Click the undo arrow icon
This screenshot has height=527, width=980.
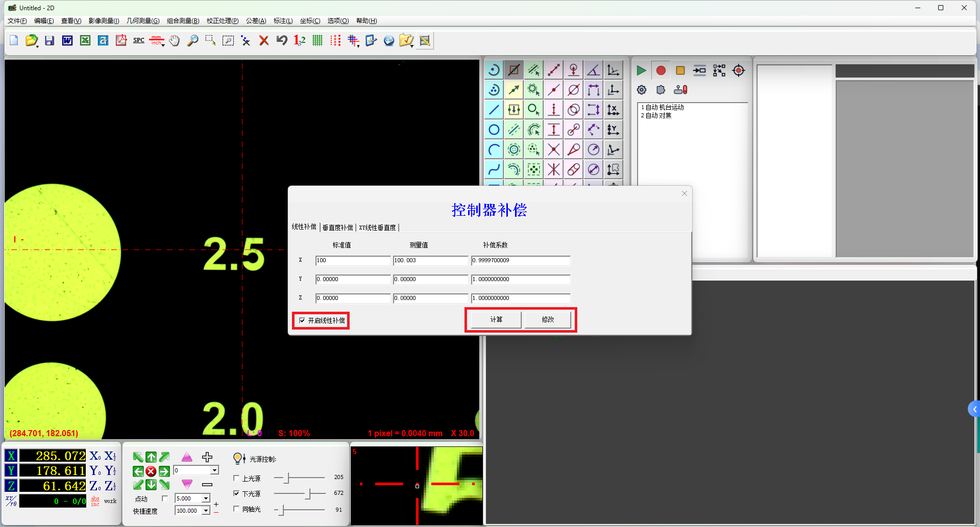coord(282,40)
